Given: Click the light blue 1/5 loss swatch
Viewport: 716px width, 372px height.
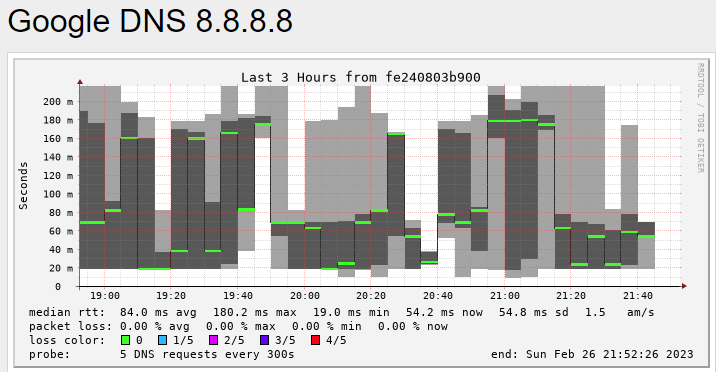Looking at the screenshot, I should pos(162,341).
